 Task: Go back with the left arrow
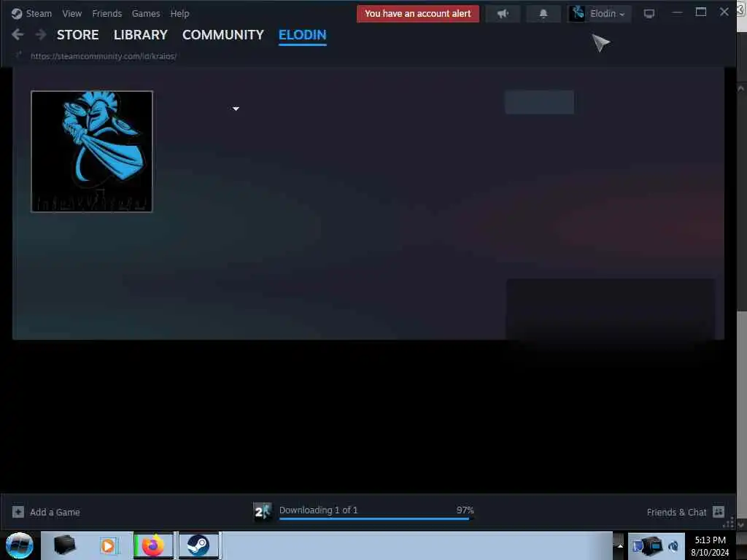pos(18,34)
